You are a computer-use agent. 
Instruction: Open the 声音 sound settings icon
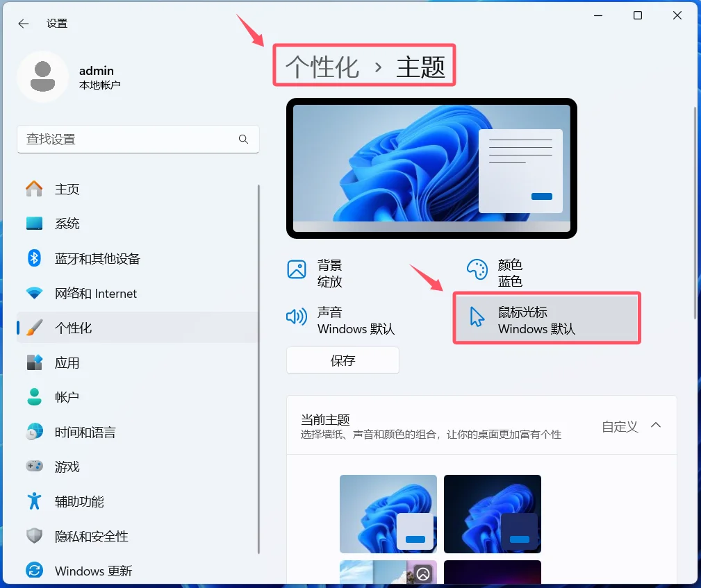(x=297, y=317)
